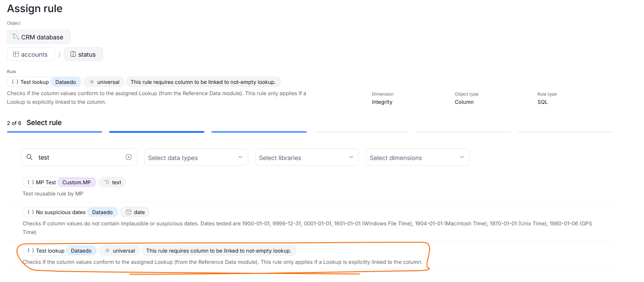Click the magnifier search icon
Screen dimensions: 644x282
(x=29, y=157)
